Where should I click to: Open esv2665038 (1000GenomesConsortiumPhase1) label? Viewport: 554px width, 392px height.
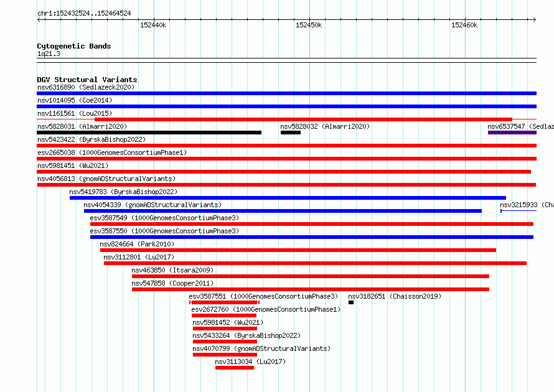click(x=112, y=152)
